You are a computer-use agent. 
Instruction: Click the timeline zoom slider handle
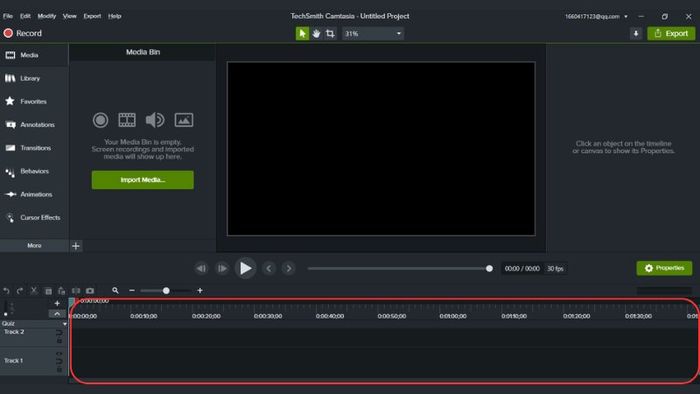click(166, 290)
